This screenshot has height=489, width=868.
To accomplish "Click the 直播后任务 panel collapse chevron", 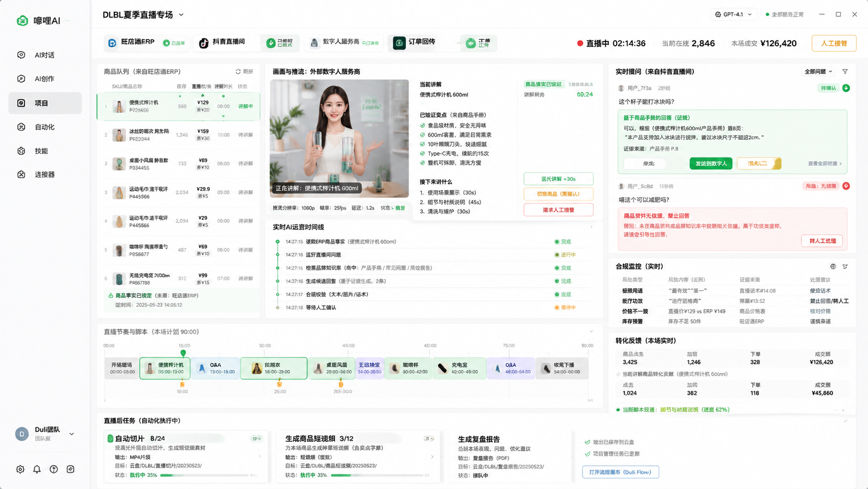I will [845, 420].
